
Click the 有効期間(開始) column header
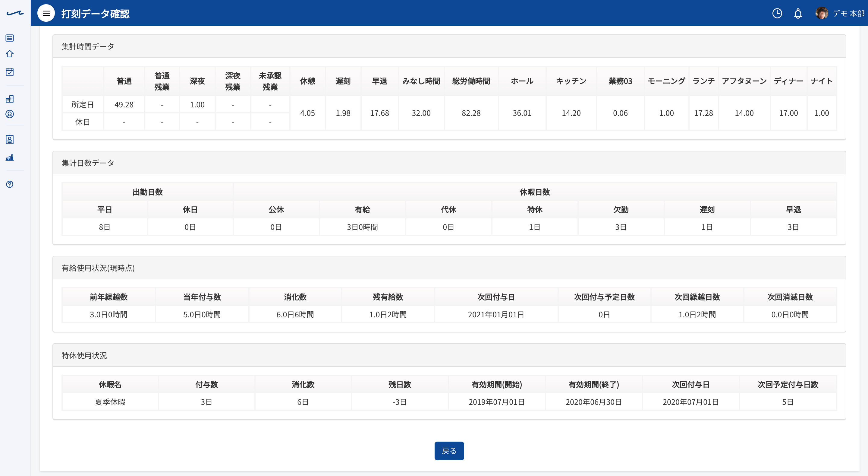(497, 384)
